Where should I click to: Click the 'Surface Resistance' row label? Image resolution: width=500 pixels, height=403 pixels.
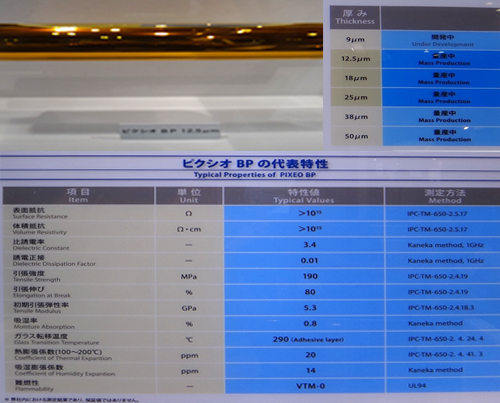pyautogui.click(x=40, y=217)
